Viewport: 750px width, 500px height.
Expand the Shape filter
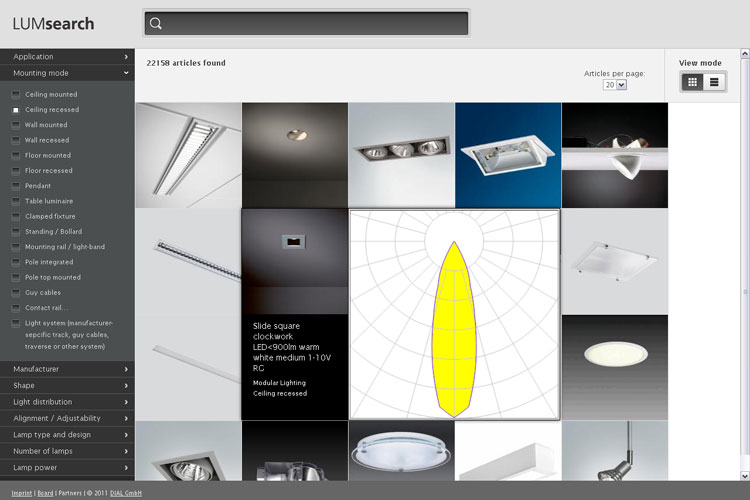67,385
